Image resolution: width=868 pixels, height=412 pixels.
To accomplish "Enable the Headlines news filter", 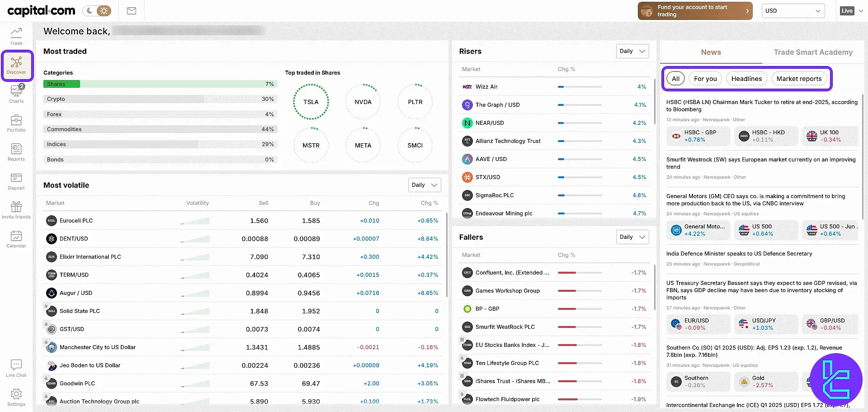I will pyautogui.click(x=746, y=79).
